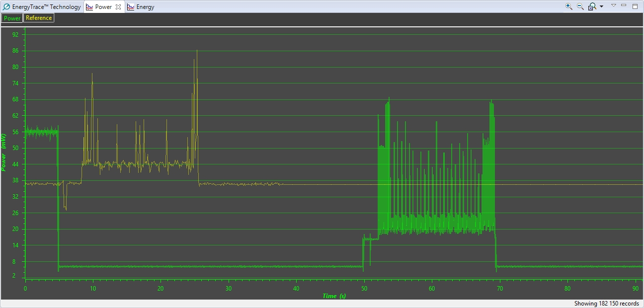Click the Showing 182 150 records status

(x=606, y=304)
